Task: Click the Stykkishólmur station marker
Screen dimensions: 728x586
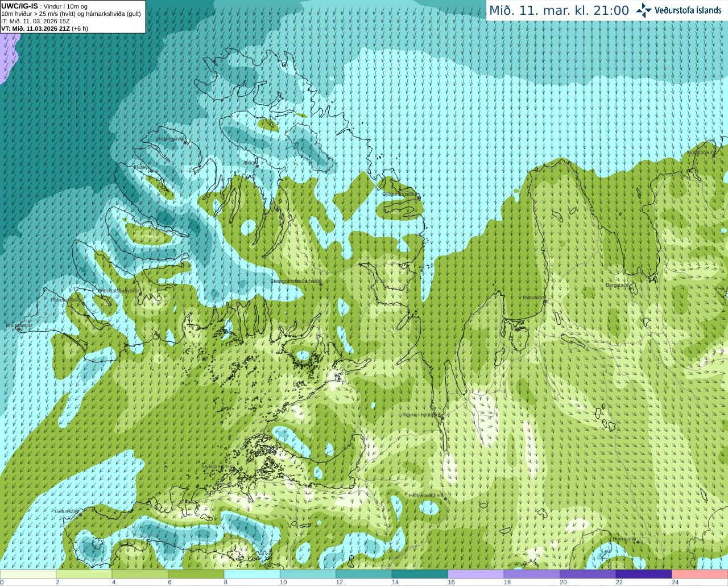Action: (233, 470)
